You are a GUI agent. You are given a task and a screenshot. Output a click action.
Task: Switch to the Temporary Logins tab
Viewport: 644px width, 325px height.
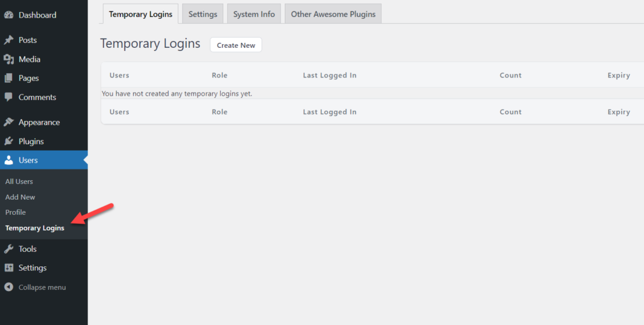[140, 14]
